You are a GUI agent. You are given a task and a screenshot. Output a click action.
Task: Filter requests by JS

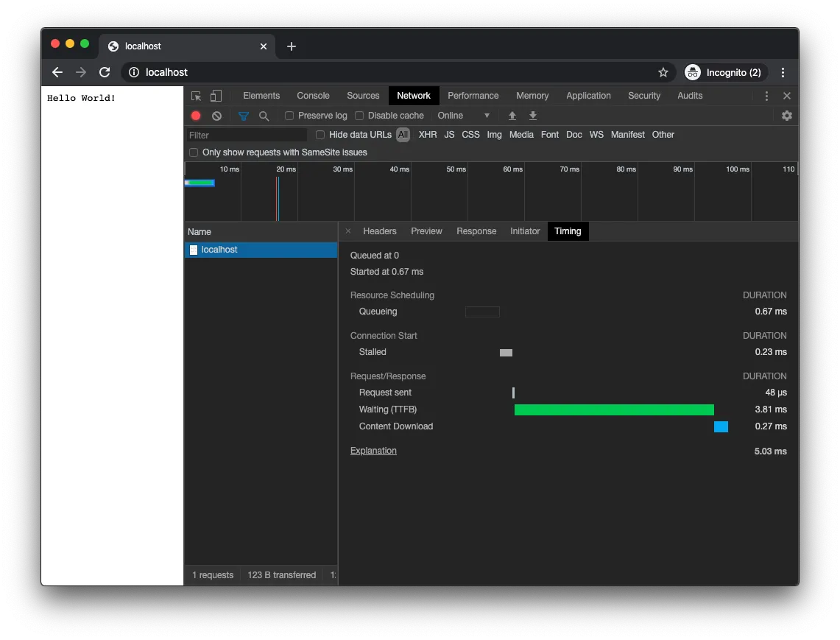click(450, 135)
